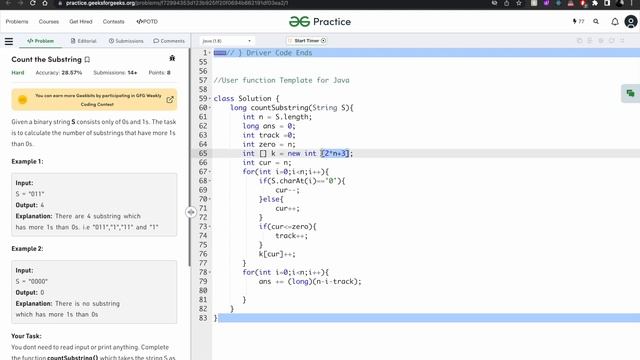Bookmark this page with the star
This screenshot has height=360, width=640.
[519, 3]
